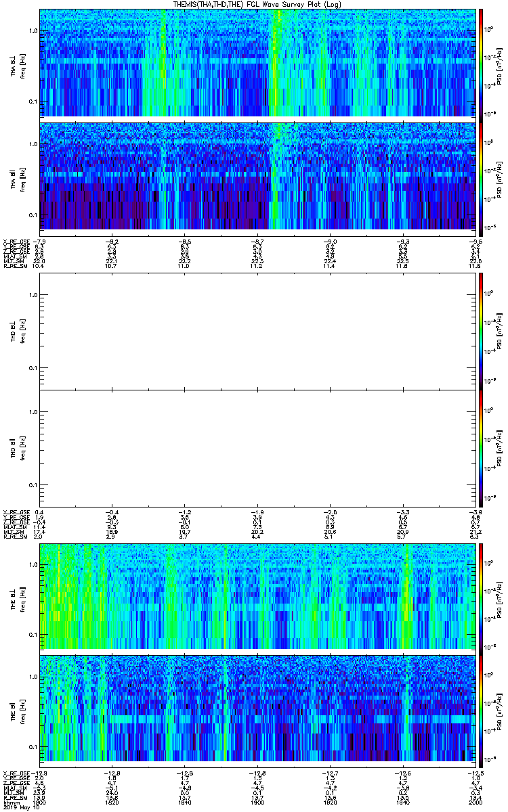Image resolution: width=508 pixels, height=812 pixels.
Task: Click the THE X_RE_GSE value '-12.9'
Action: click(39, 773)
